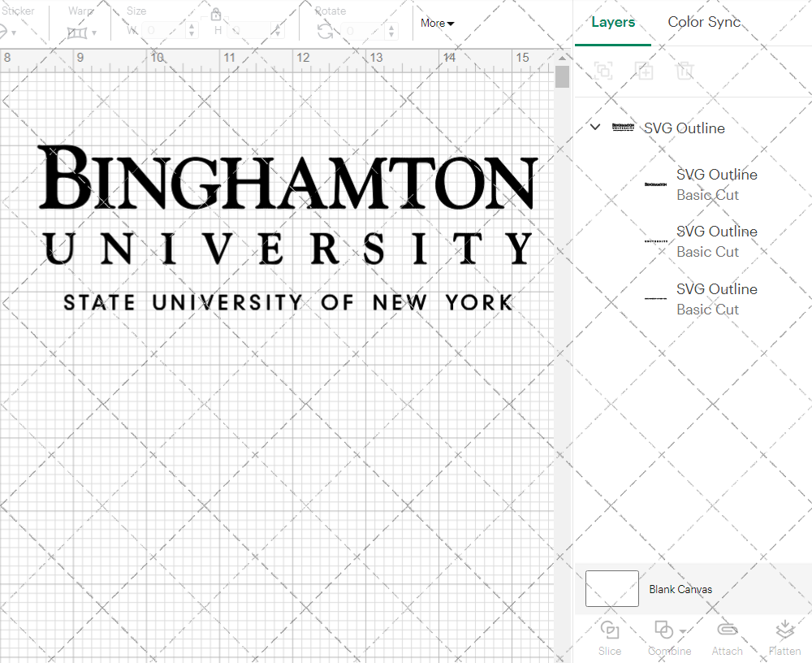Image resolution: width=812 pixels, height=663 pixels.
Task: Select the Slice tool
Action: [610, 635]
